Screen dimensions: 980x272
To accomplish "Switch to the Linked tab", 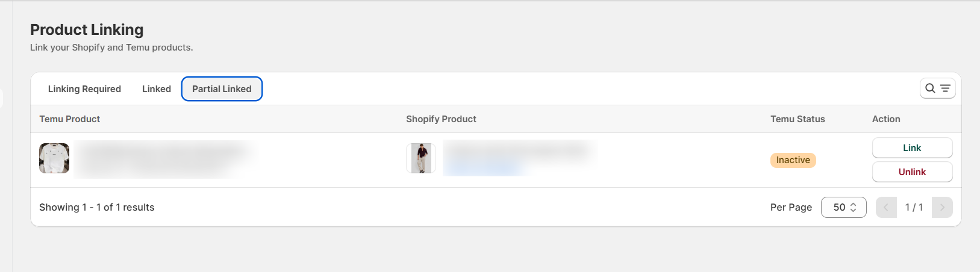I will pyautogui.click(x=157, y=88).
